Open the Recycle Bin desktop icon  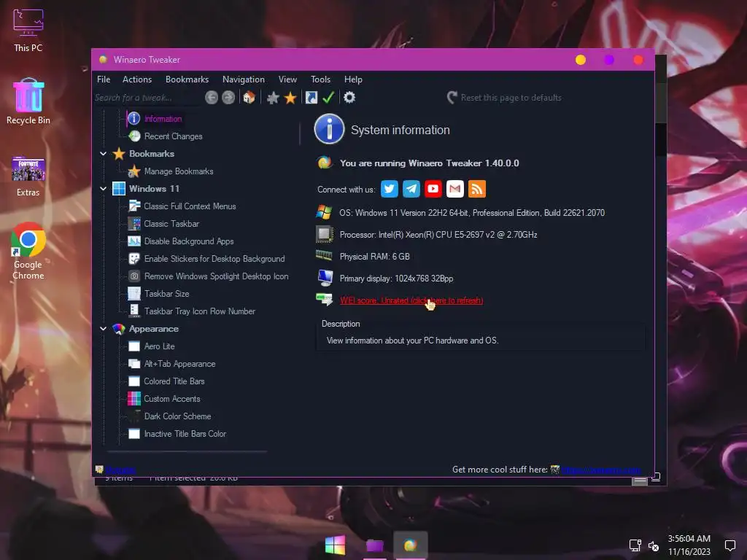(x=28, y=101)
